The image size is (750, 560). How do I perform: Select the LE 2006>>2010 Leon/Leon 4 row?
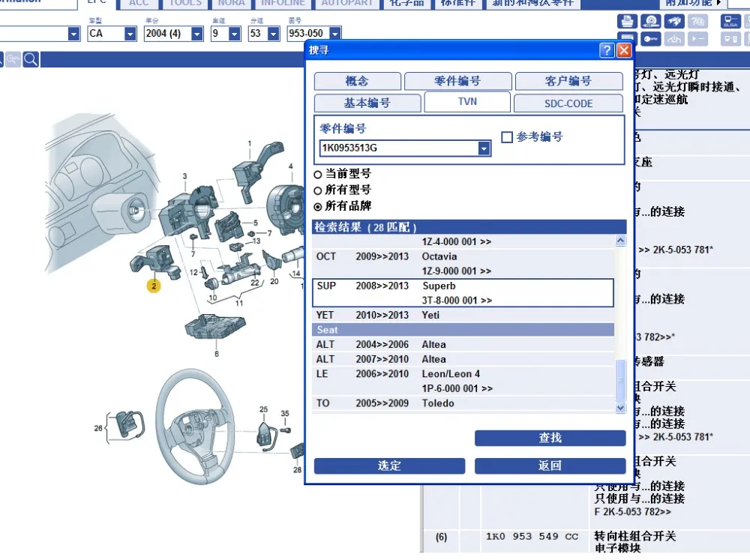[463, 381]
